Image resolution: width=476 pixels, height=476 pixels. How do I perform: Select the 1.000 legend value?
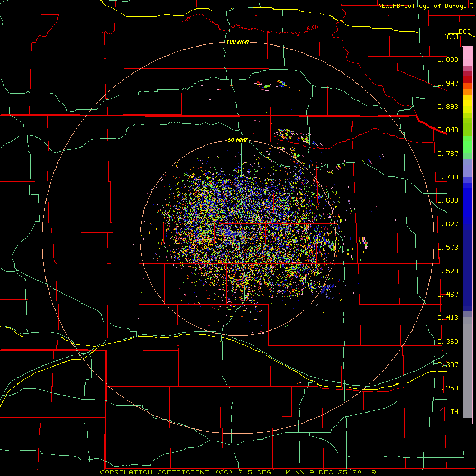(x=448, y=59)
